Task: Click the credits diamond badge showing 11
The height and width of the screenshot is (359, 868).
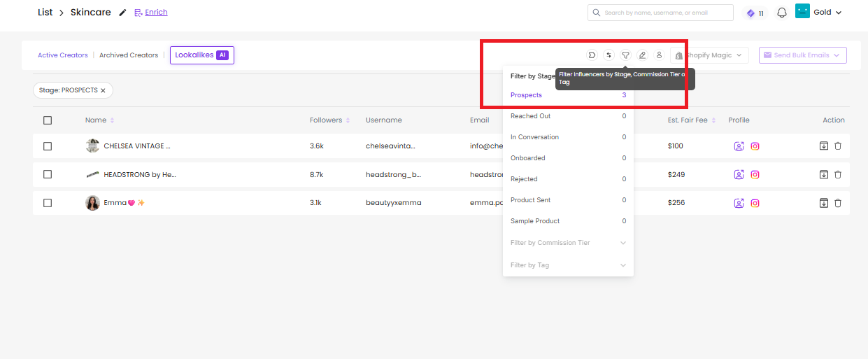Action: (x=755, y=13)
